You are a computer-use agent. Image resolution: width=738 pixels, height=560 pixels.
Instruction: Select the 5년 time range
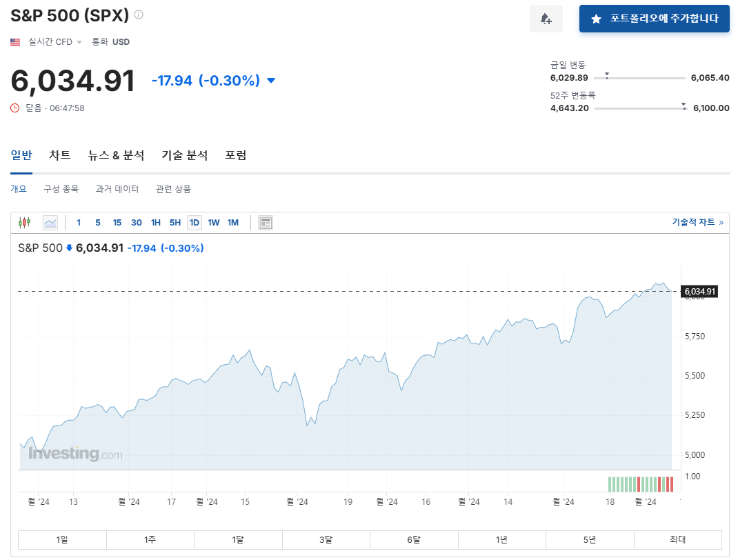coord(590,540)
